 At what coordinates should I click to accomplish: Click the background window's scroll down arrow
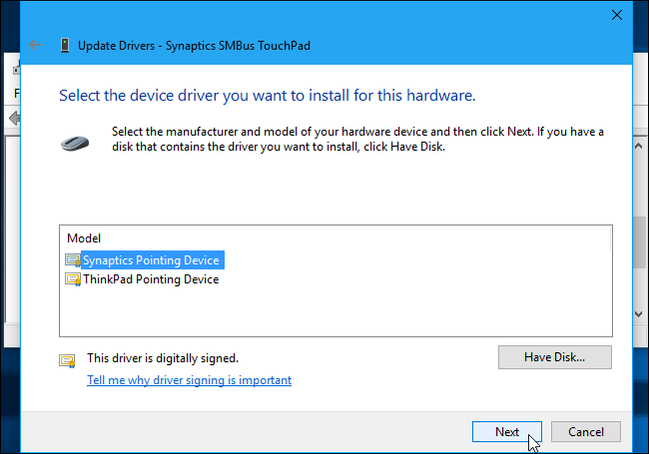(x=640, y=314)
